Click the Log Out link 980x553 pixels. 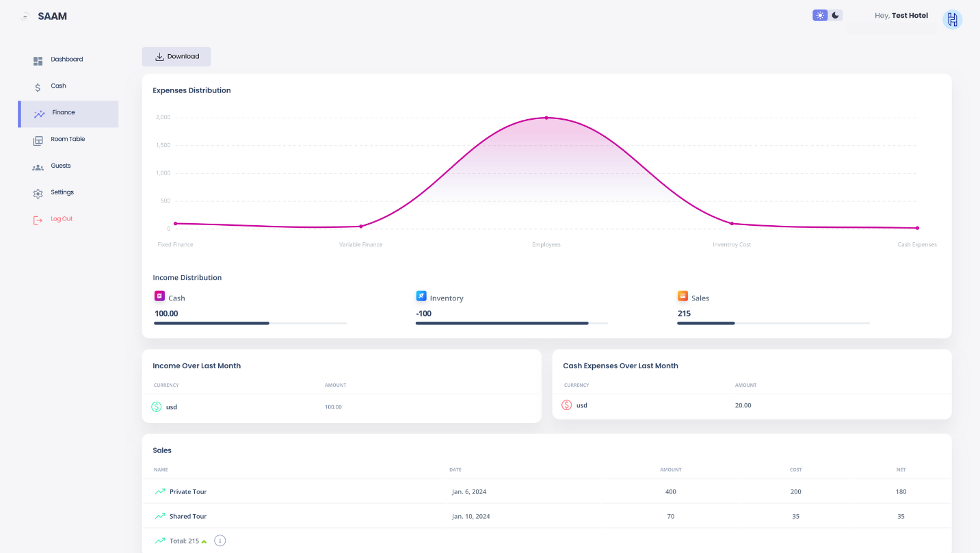pyautogui.click(x=61, y=220)
